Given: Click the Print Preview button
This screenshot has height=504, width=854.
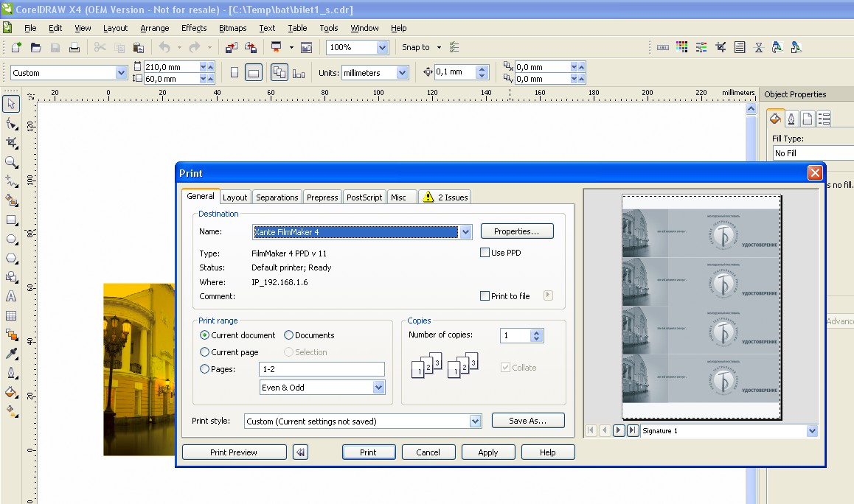Looking at the screenshot, I should click(x=235, y=452).
